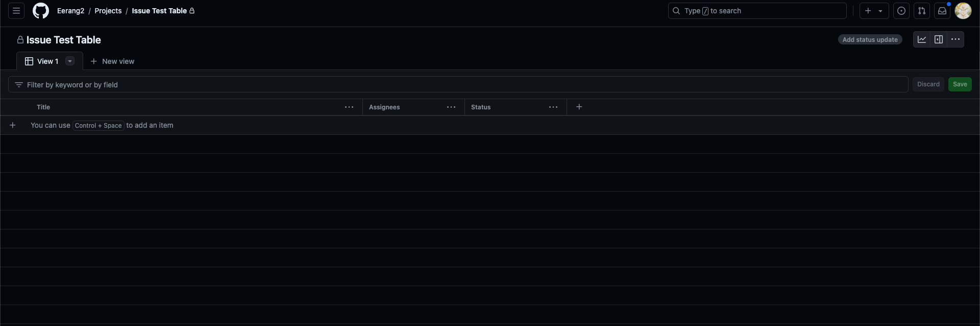Go to GitHub homepage via Octocat logo

click(41, 11)
